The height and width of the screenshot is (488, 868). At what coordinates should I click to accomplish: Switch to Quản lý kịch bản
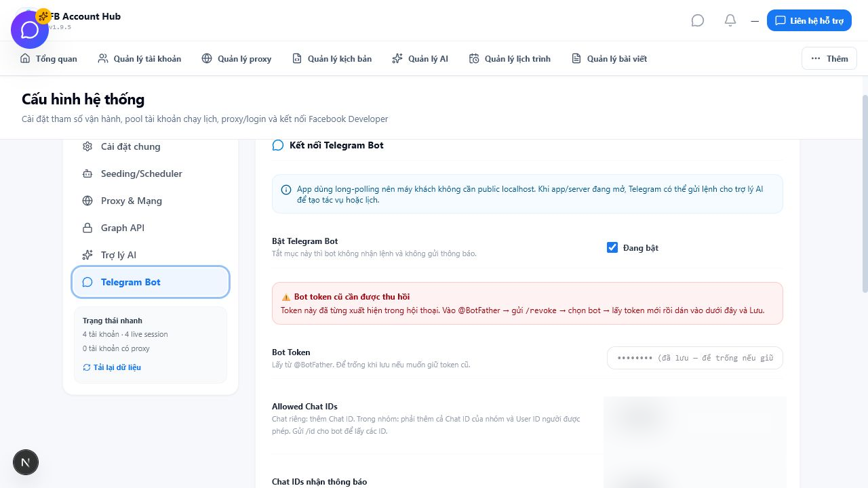click(332, 58)
